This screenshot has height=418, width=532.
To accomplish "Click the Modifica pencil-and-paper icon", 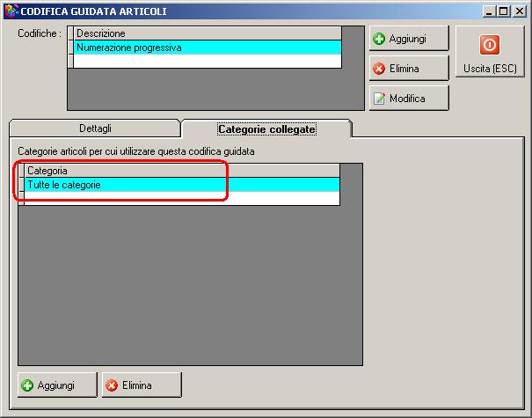I will [379, 99].
